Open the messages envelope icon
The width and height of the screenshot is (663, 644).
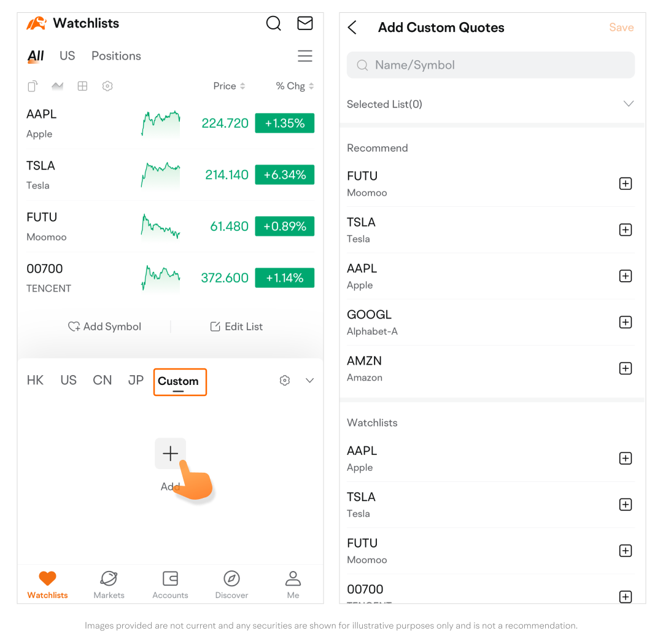point(305,23)
